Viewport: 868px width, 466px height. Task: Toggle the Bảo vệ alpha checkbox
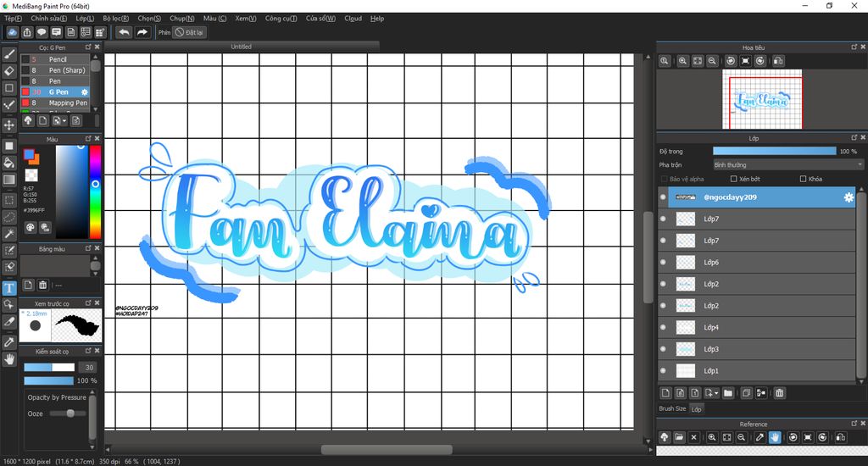coord(665,179)
